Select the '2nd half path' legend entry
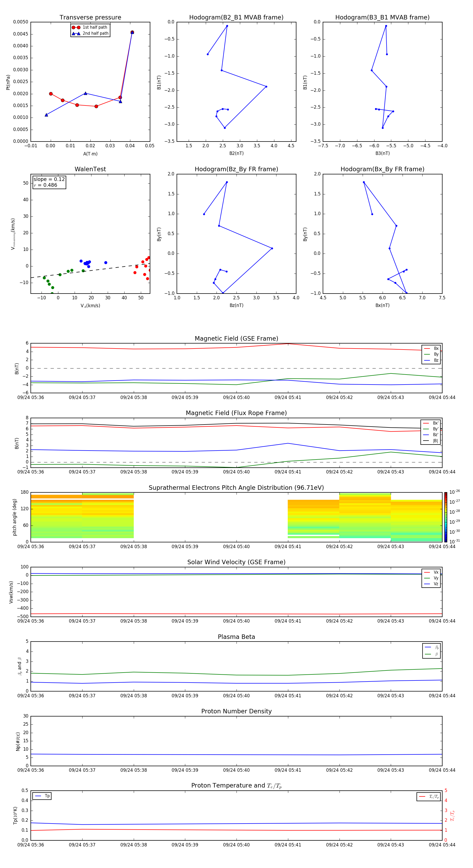This screenshot has height=868, width=473. [90, 33]
